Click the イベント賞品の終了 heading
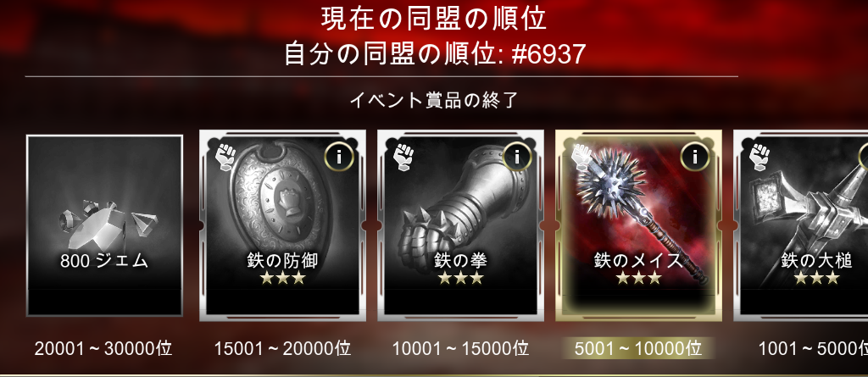The height and width of the screenshot is (377, 868). (434, 101)
